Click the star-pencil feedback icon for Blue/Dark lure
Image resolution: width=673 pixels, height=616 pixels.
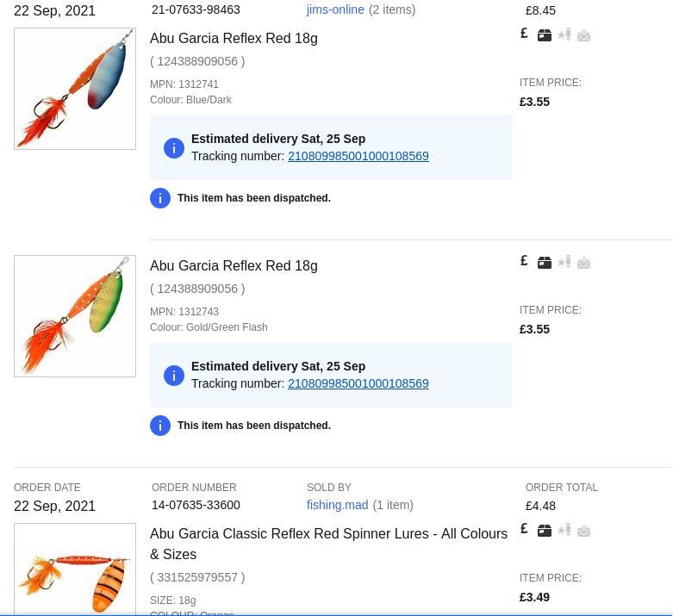pos(564,35)
